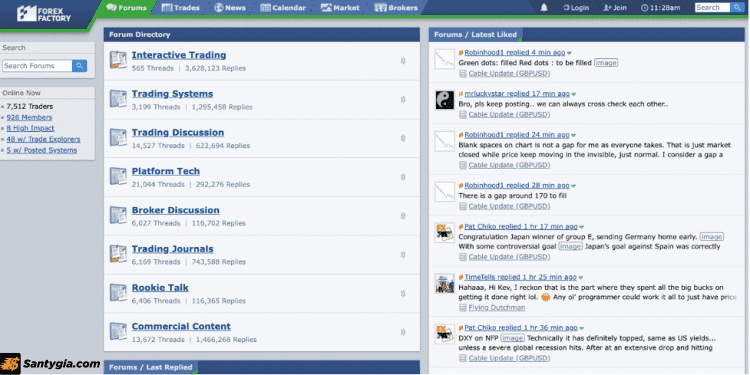The height and width of the screenshot is (375, 750).
Task: Open dropdown arrow next to 4 min ago
Action: point(569,53)
